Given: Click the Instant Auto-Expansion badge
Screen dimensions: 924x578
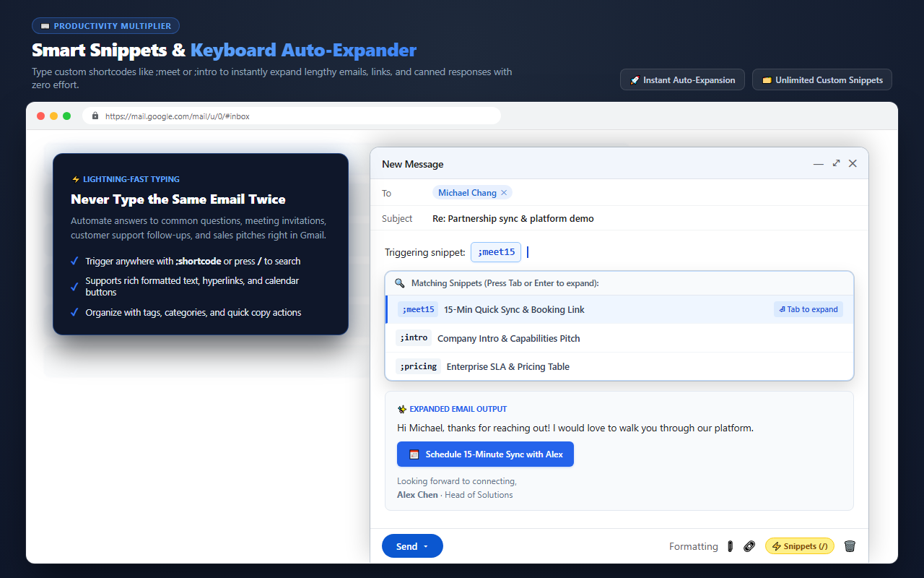Looking at the screenshot, I should click(x=682, y=79).
